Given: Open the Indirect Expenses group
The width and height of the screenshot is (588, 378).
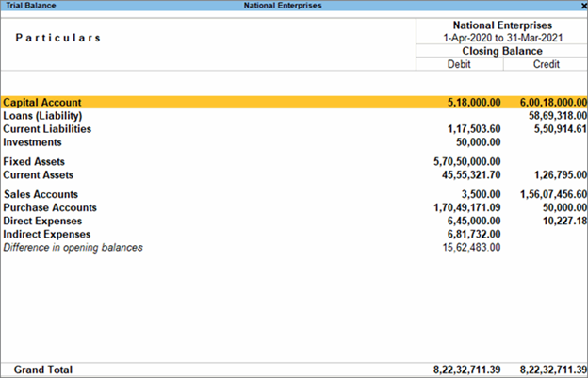Looking at the screenshot, I should point(47,234).
